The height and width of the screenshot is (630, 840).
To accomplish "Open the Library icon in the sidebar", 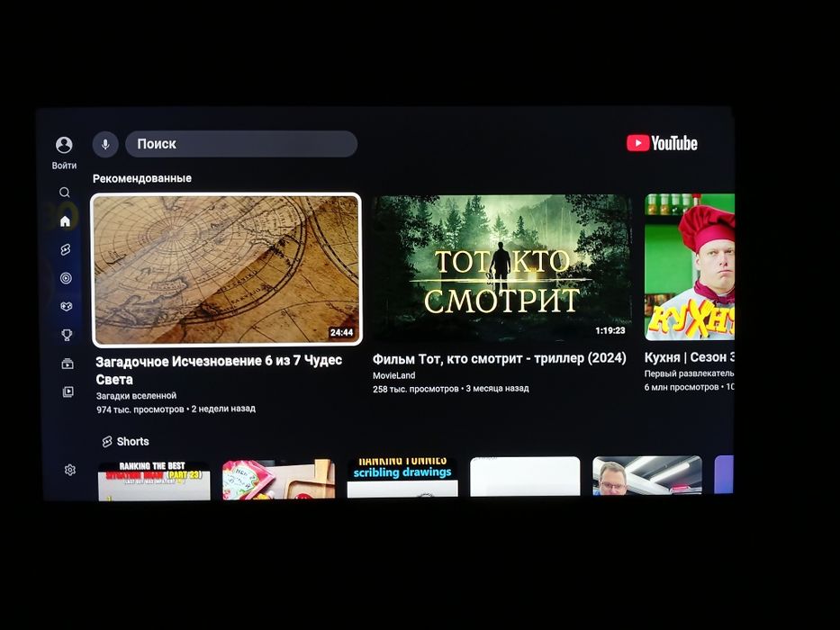I will click(x=68, y=392).
